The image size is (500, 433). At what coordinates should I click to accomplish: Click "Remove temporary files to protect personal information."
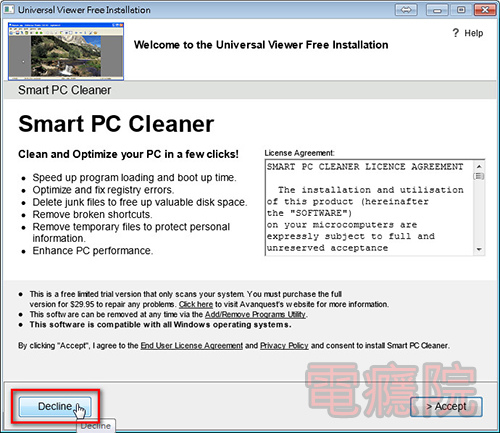(131, 233)
